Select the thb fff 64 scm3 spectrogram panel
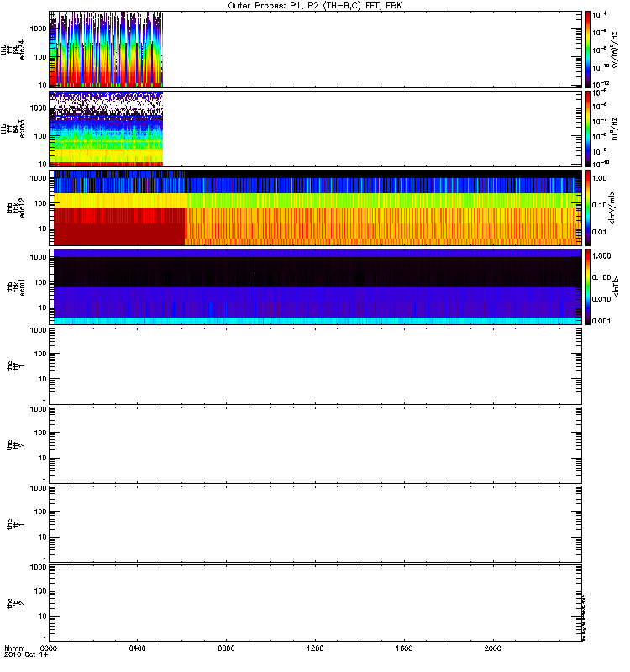Screen dimensions: 630x672 315,129
